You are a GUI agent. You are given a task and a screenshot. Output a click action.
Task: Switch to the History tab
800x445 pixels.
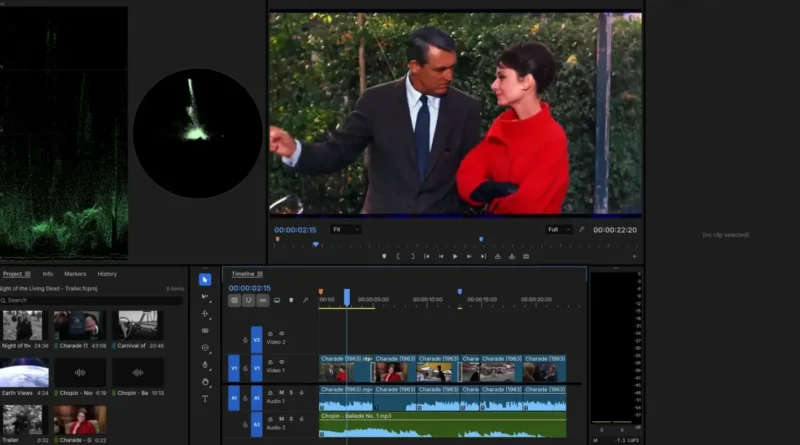(x=107, y=274)
